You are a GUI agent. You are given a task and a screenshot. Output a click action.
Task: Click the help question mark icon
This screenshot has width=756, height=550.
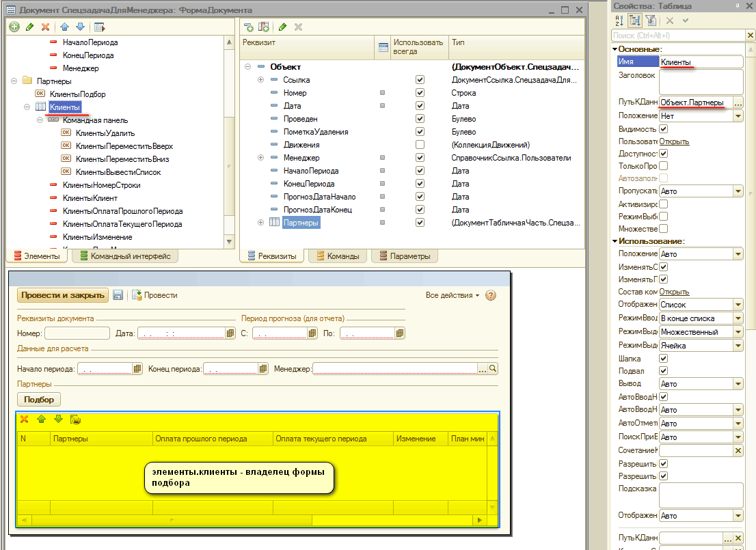tap(490, 295)
